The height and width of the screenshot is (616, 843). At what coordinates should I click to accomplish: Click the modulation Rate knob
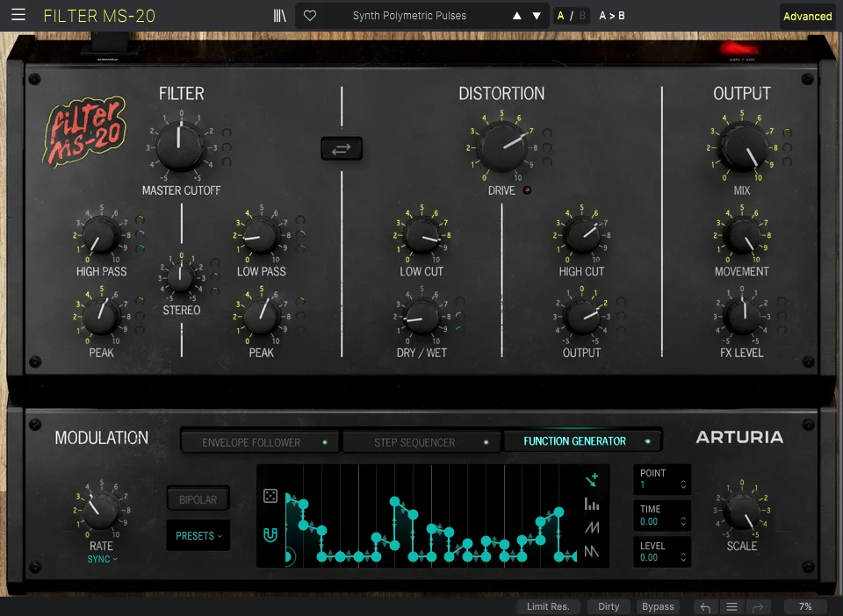(x=101, y=510)
